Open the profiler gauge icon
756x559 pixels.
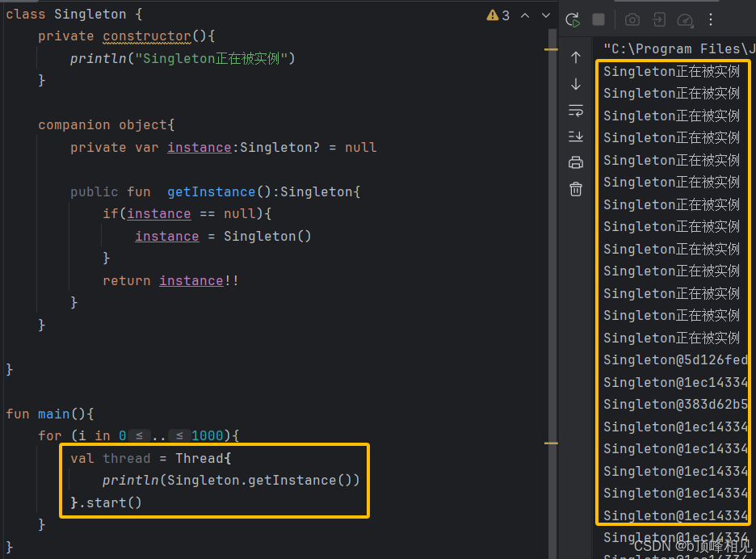coord(685,20)
